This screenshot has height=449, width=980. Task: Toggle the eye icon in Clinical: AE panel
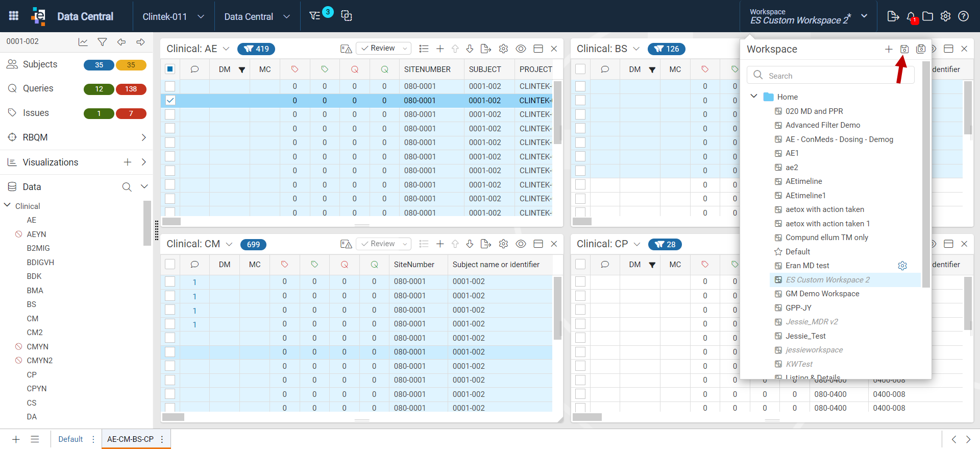pyautogui.click(x=521, y=49)
